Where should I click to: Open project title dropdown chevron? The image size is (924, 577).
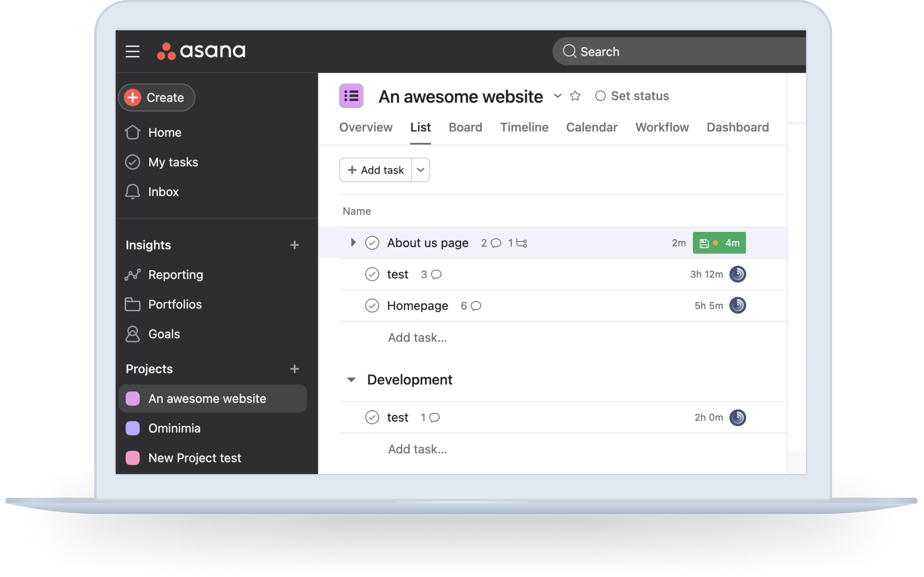coord(558,96)
